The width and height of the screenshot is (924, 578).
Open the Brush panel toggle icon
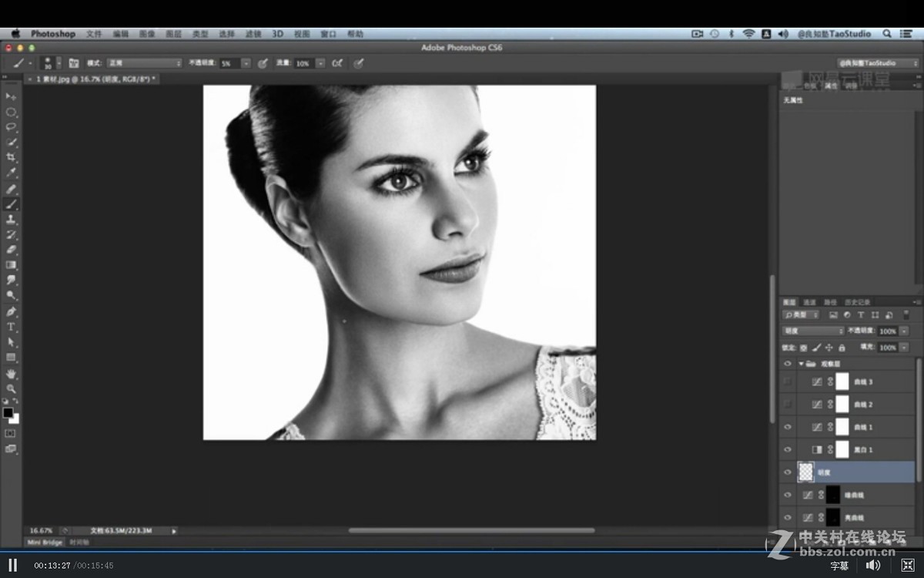(74, 63)
